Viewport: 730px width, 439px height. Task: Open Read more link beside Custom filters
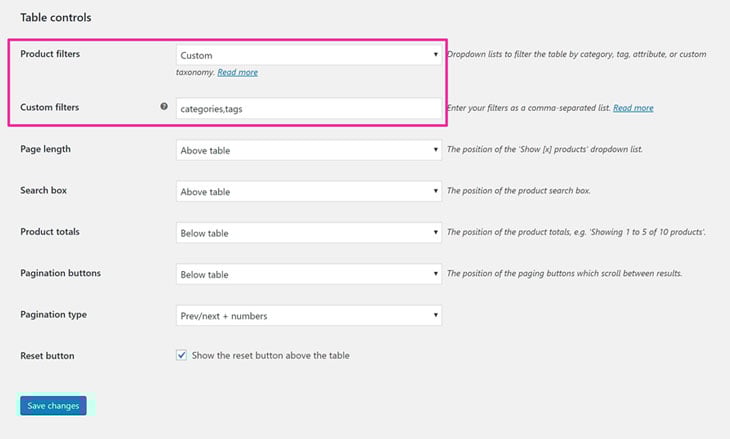coord(633,108)
